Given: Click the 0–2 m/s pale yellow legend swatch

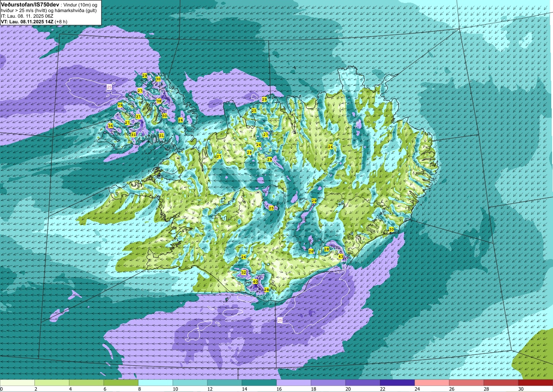Looking at the screenshot, I should pos(17,383).
